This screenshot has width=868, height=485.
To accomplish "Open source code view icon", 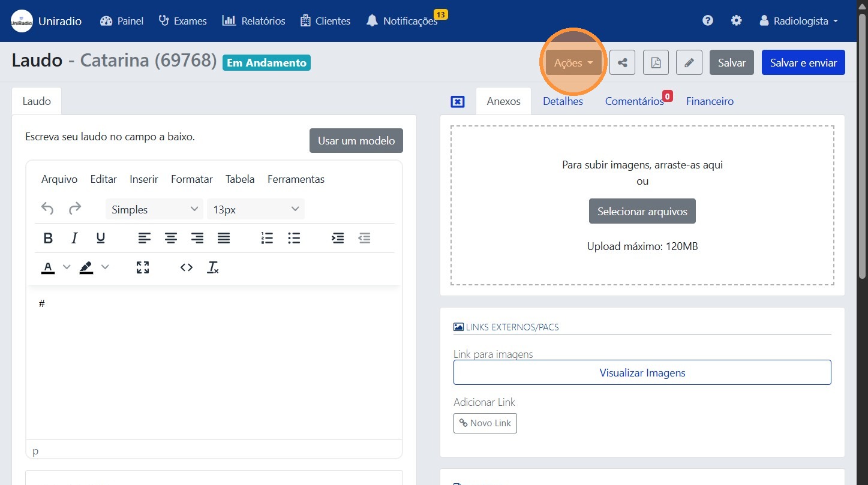I will tap(187, 267).
